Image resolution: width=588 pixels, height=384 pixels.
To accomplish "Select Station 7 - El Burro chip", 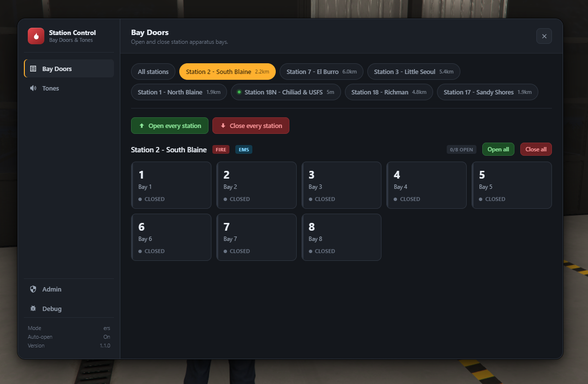I will (322, 72).
